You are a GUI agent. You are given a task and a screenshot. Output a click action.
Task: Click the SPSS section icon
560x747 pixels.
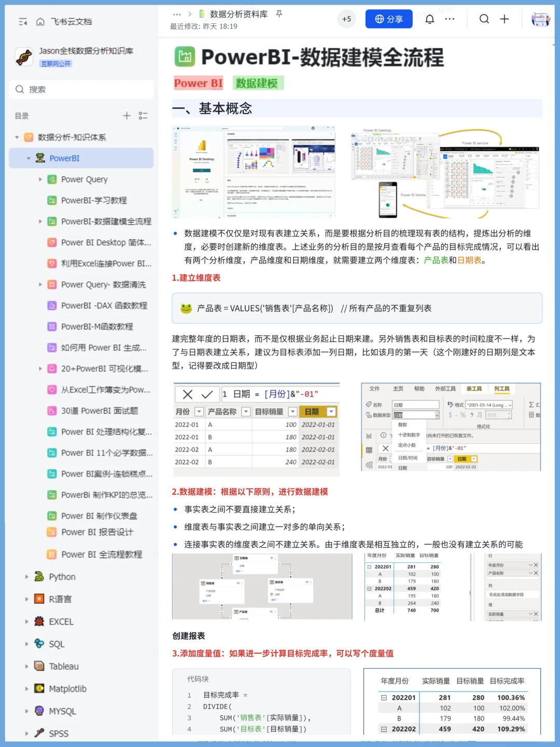point(39,733)
